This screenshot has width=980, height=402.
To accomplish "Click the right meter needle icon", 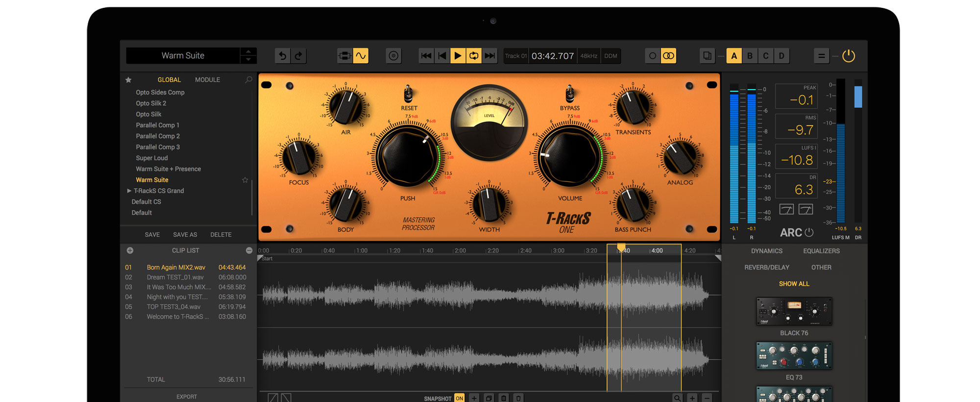I will 806,209.
